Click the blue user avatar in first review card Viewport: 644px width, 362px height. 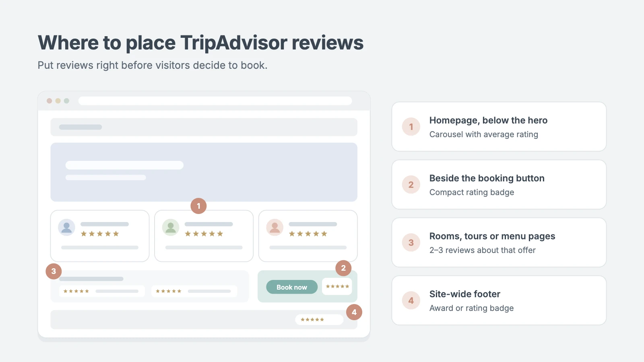pos(66,227)
